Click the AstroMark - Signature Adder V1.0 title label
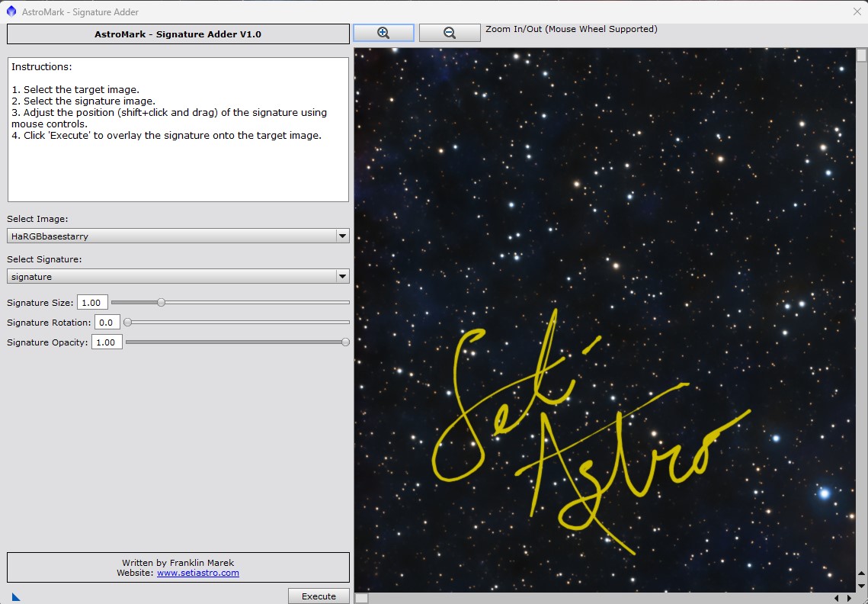 click(178, 34)
